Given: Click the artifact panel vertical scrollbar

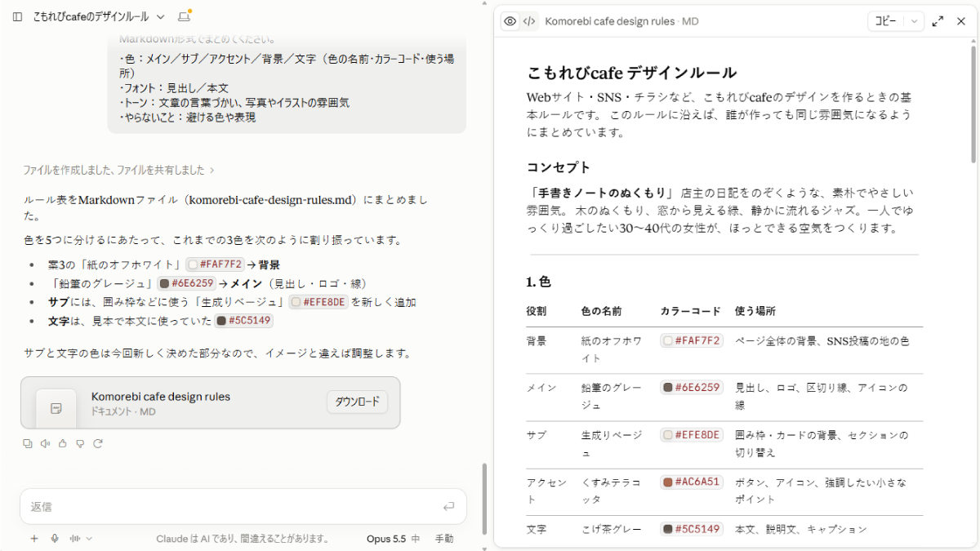Looking at the screenshot, I should 973,106.
